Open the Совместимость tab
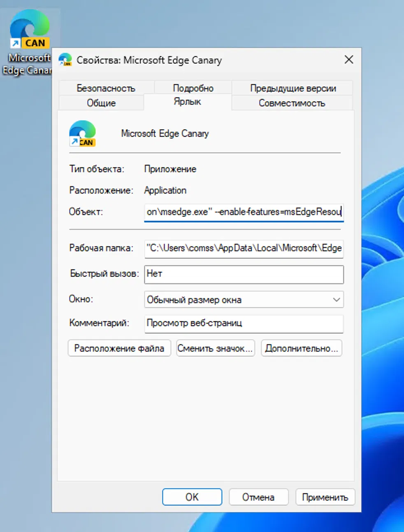Screen dimensions: 404x532 [292, 103]
